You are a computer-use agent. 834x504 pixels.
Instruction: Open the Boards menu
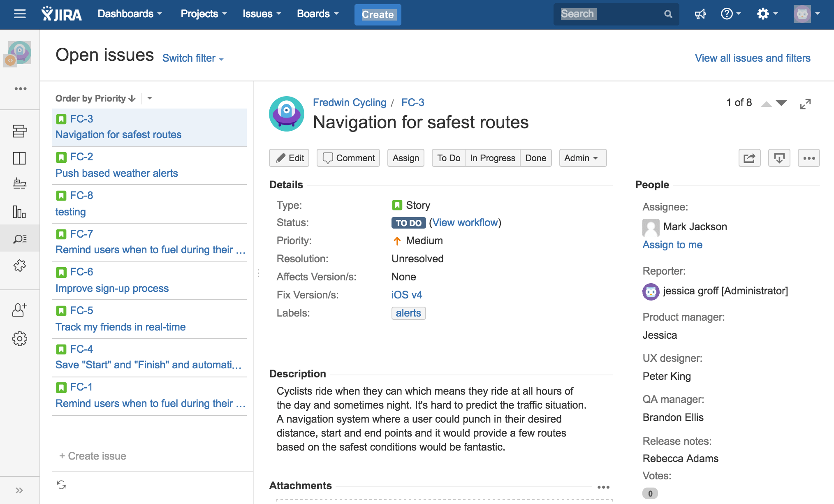pos(317,14)
